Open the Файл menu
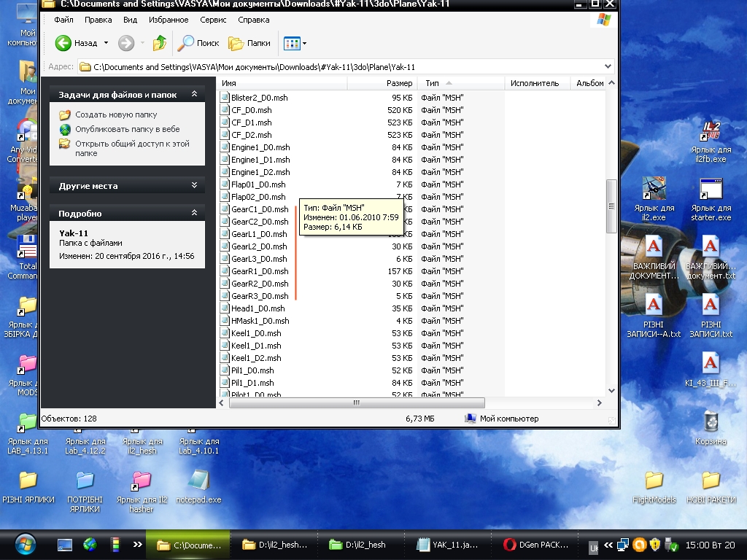Image resolution: width=747 pixels, height=560 pixels. 63,20
